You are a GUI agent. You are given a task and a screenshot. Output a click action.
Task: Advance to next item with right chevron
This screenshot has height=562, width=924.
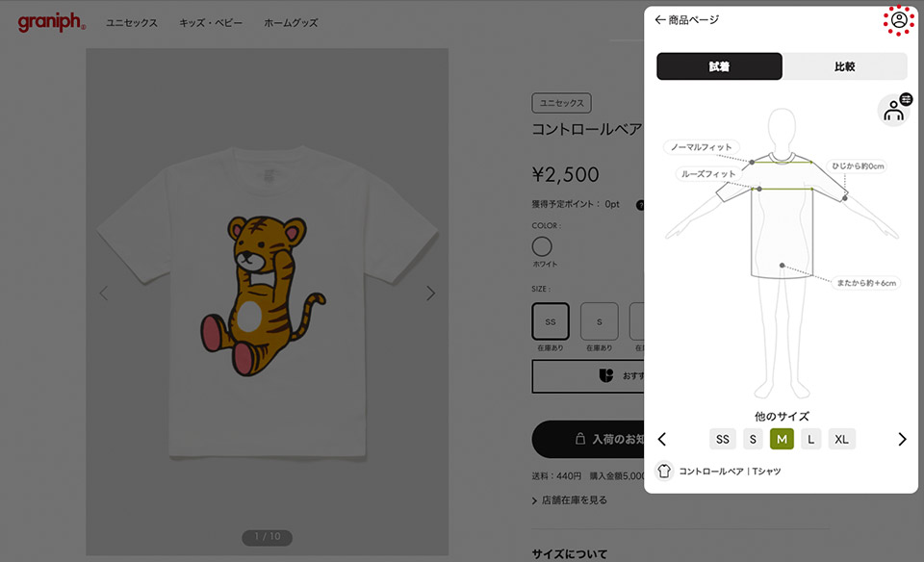(x=902, y=439)
